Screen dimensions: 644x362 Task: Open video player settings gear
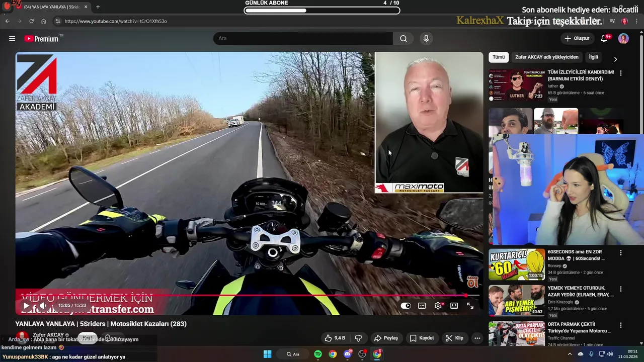438,306
